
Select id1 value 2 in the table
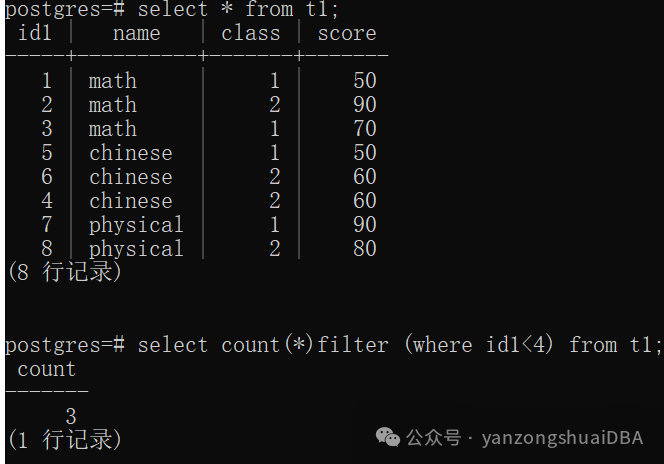pyautogui.click(x=47, y=105)
